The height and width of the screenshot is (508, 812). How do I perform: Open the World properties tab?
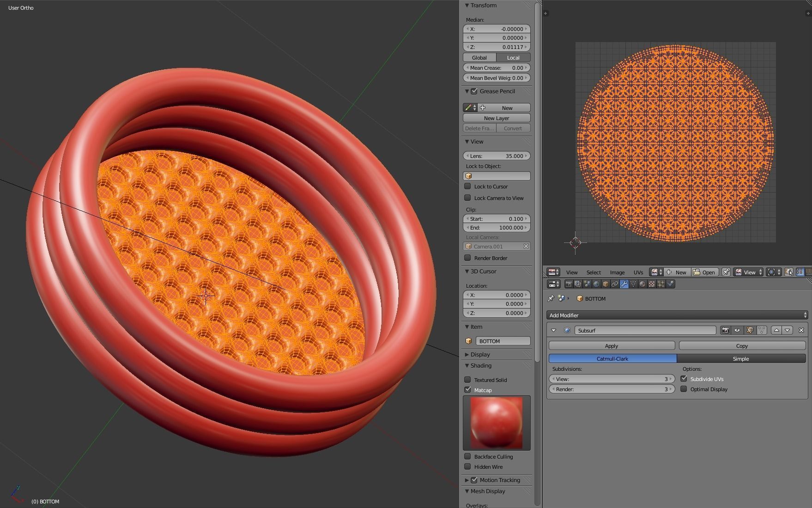coord(596,284)
